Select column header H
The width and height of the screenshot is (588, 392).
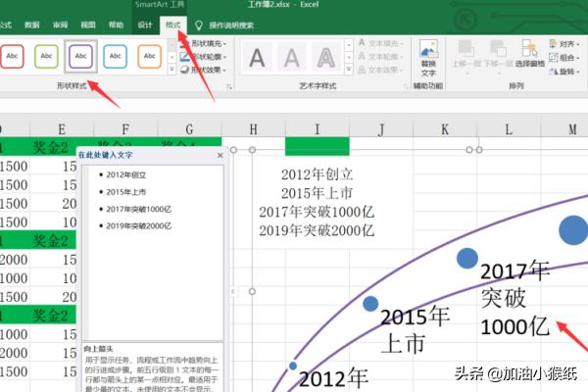click(254, 129)
